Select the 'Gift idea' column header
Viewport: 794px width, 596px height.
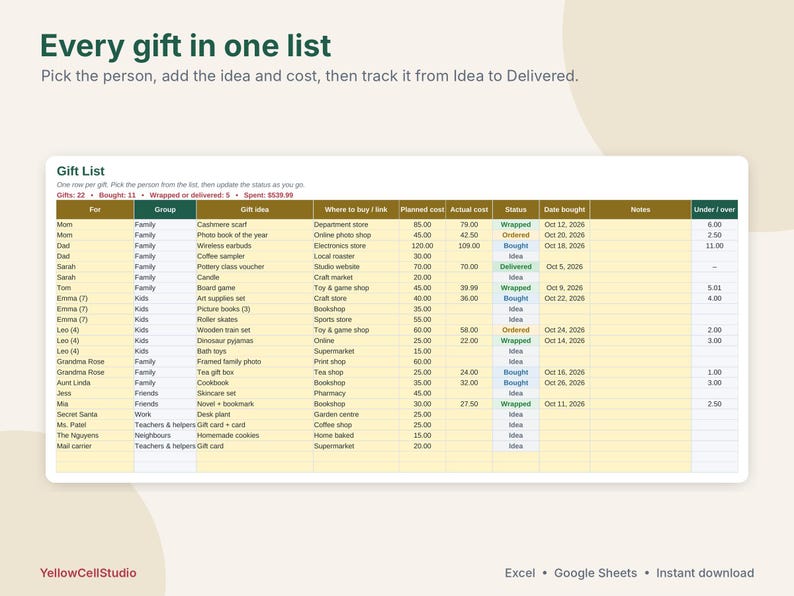[x=255, y=210]
